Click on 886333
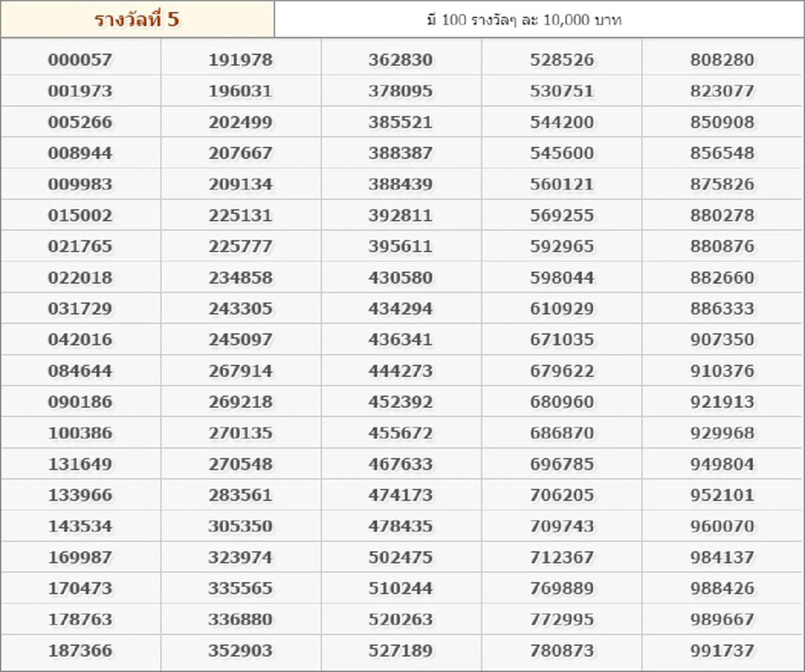This screenshot has height=672, width=805. [x=722, y=309]
